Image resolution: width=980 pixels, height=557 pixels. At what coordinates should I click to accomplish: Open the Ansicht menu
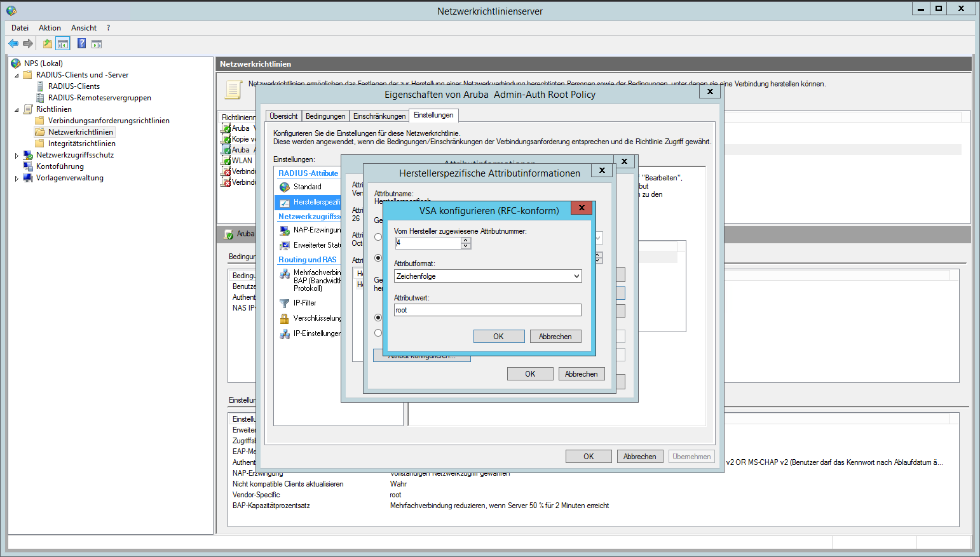(x=84, y=28)
